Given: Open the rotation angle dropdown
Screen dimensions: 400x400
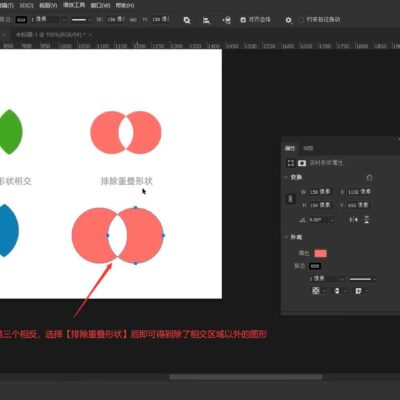Looking at the screenshot, I should (x=332, y=220).
